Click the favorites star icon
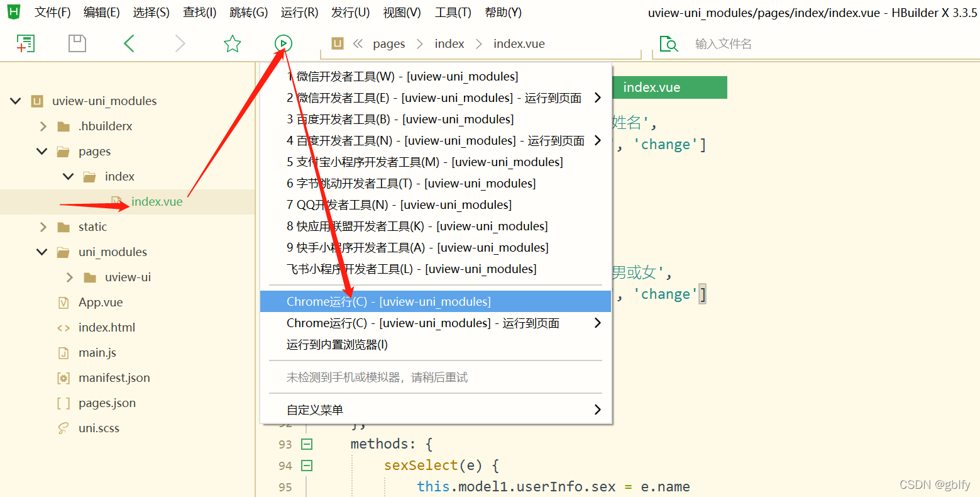980x497 pixels. point(232,43)
